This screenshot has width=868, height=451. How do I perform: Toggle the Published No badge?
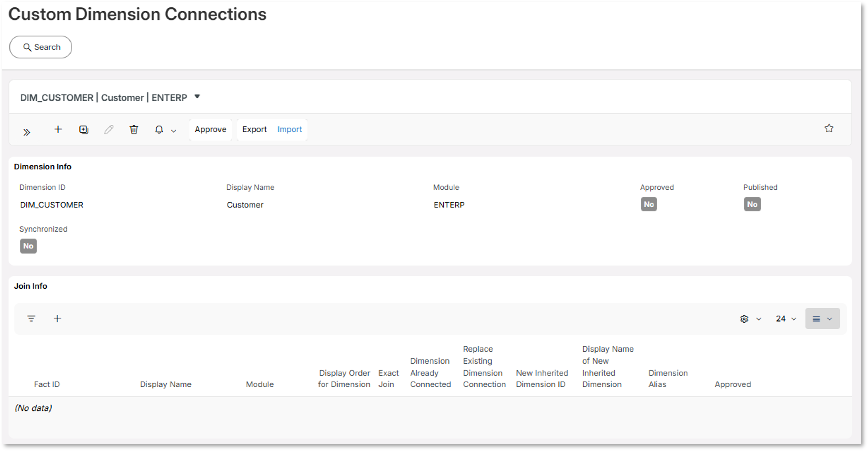coord(752,204)
